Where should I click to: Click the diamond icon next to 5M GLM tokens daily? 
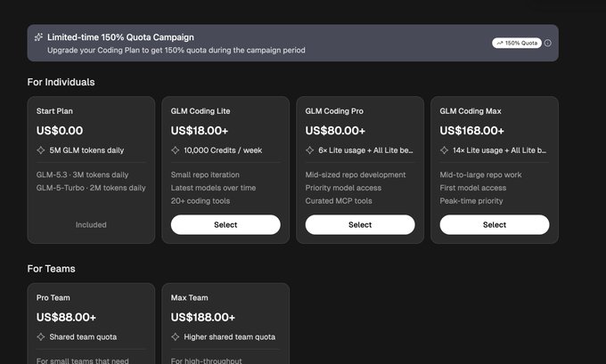coord(41,150)
